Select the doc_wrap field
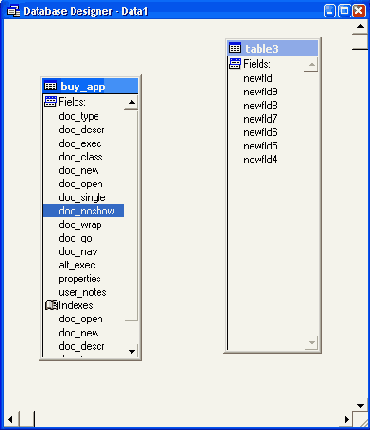 click(80, 225)
